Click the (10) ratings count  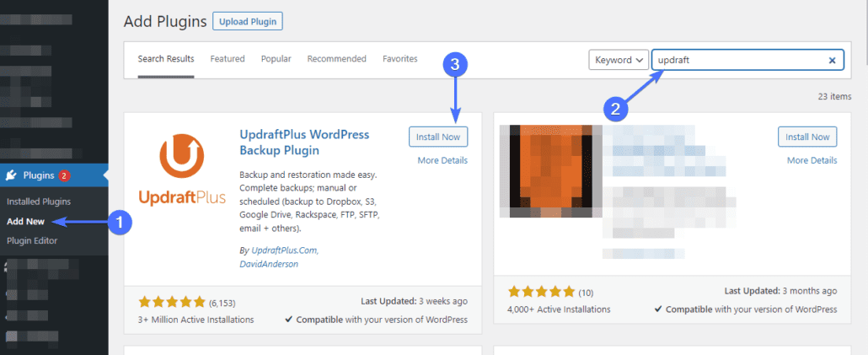(x=586, y=292)
